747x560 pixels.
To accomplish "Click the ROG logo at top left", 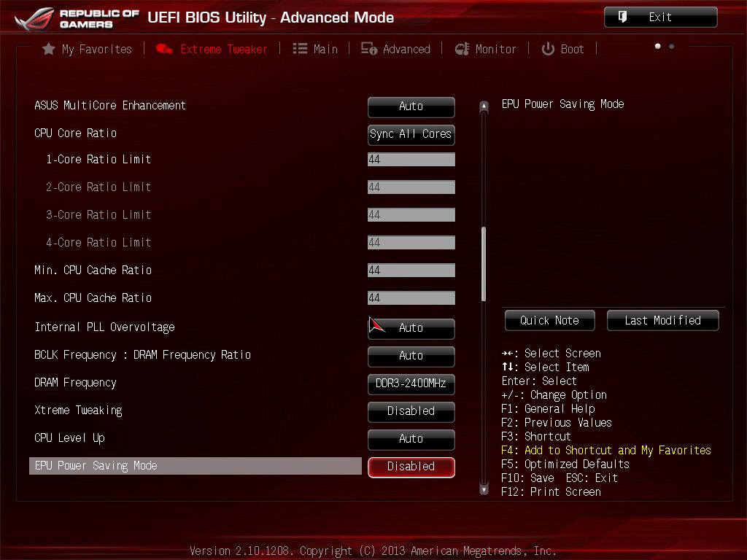I will coord(34,18).
